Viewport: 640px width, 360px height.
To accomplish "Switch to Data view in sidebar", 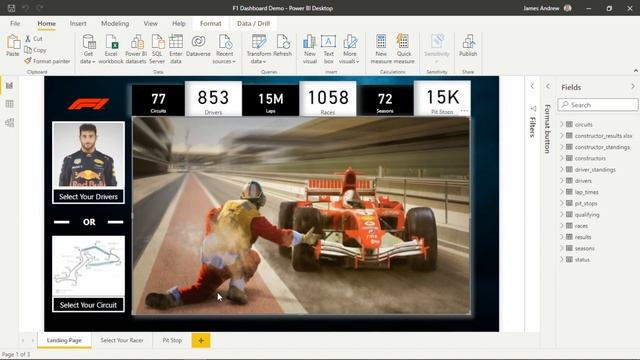I will (9, 104).
